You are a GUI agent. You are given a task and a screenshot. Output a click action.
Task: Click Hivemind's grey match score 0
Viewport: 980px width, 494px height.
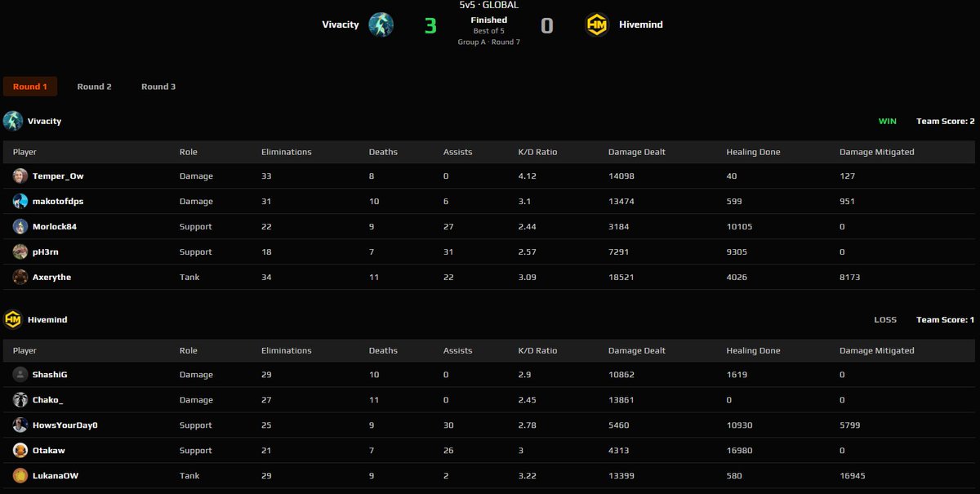(x=547, y=26)
